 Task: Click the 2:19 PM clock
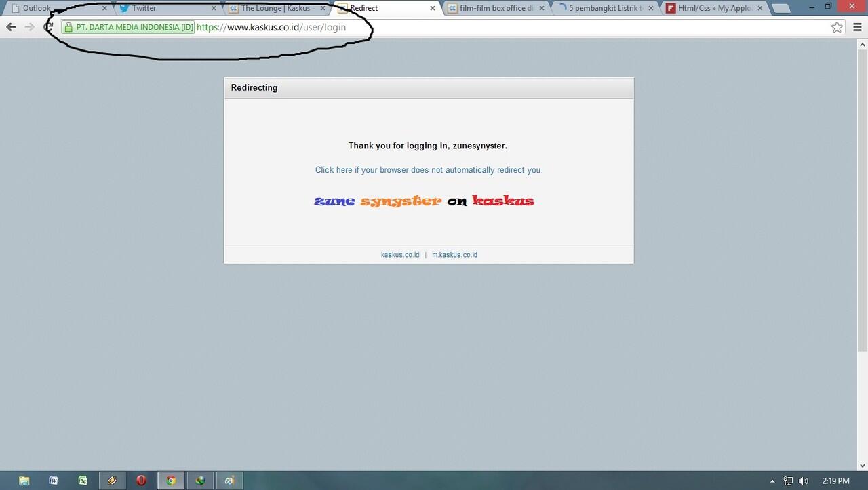[835, 481]
